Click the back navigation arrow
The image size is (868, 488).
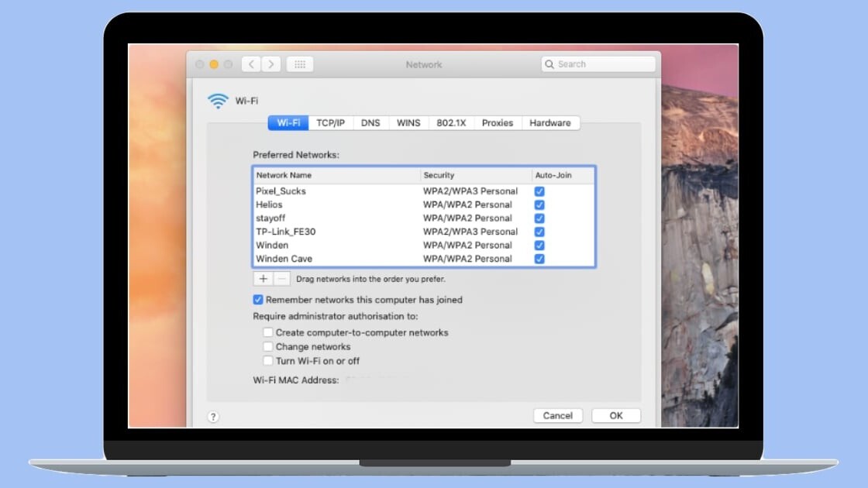(x=251, y=64)
